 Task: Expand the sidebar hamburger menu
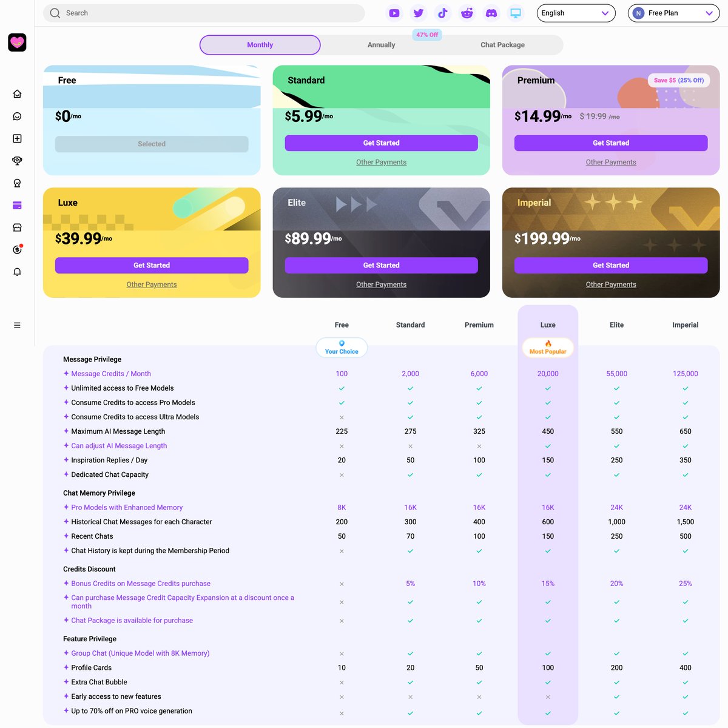[x=17, y=325]
